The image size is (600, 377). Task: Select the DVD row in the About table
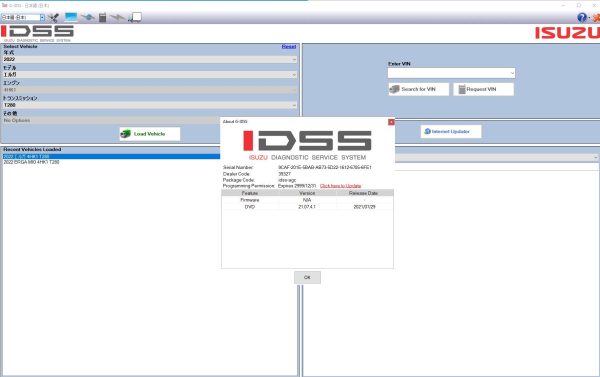click(x=307, y=207)
